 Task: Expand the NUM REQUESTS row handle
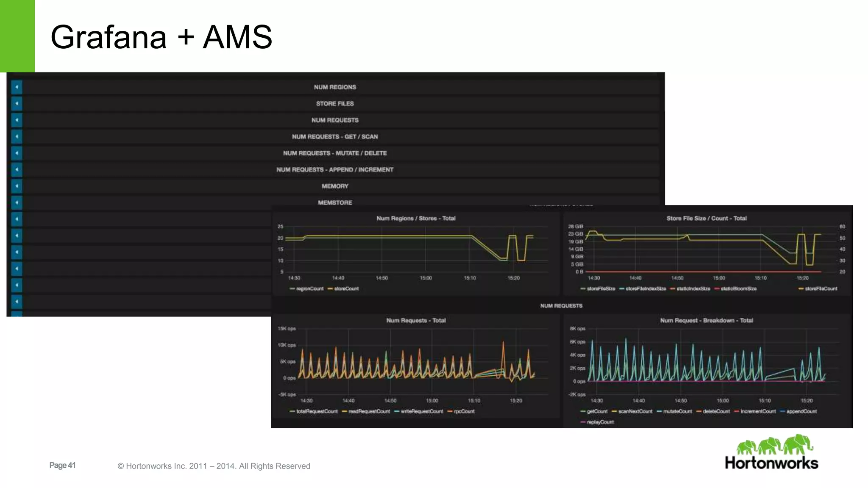point(17,120)
